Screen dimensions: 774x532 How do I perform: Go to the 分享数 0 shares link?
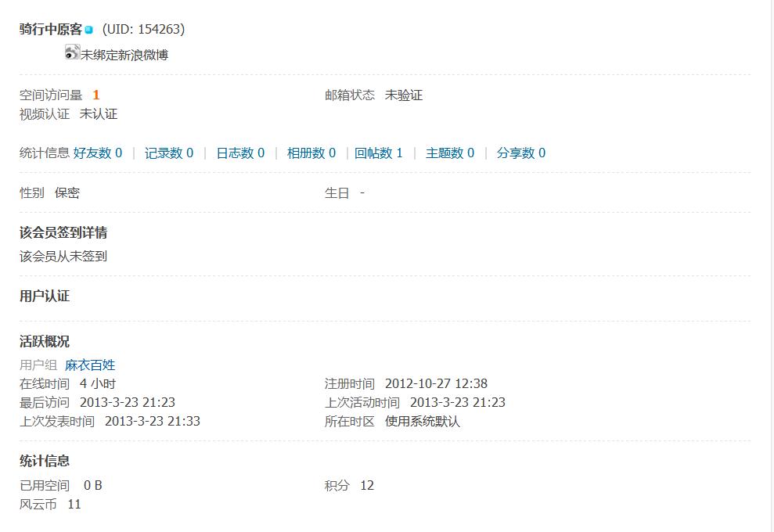pyautogui.click(x=521, y=153)
